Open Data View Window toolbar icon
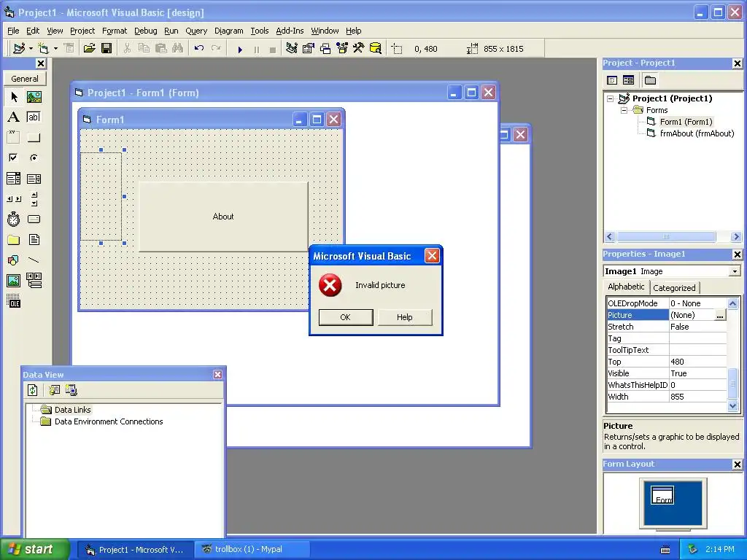 point(376,48)
